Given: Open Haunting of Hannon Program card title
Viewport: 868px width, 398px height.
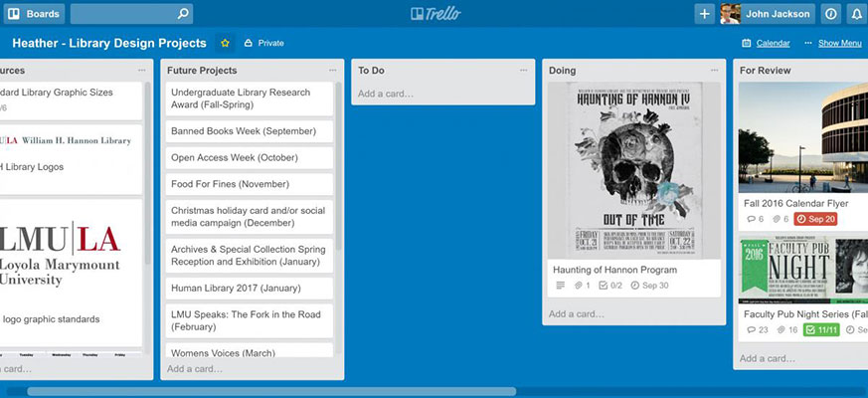Looking at the screenshot, I should click(615, 270).
